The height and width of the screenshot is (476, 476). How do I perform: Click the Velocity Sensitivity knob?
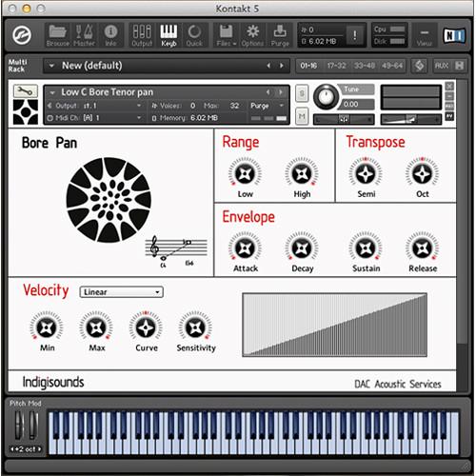pos(195,327)
